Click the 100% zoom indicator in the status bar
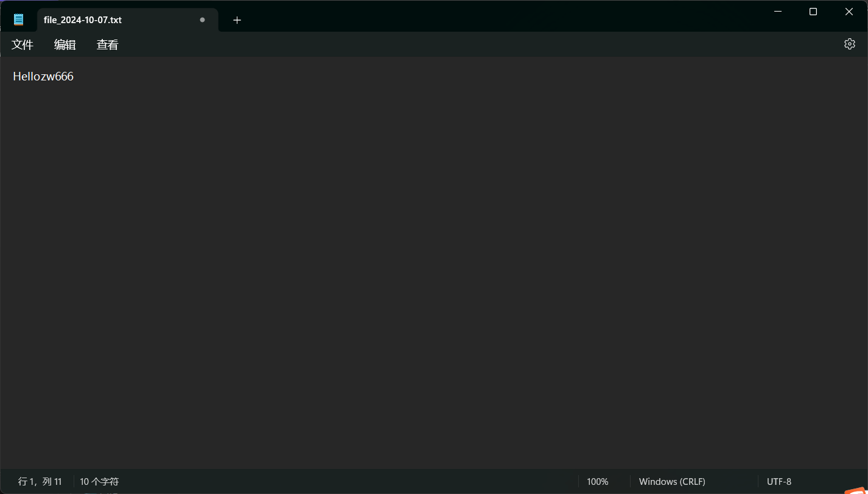The image size is (868, 494). [598, 481]
